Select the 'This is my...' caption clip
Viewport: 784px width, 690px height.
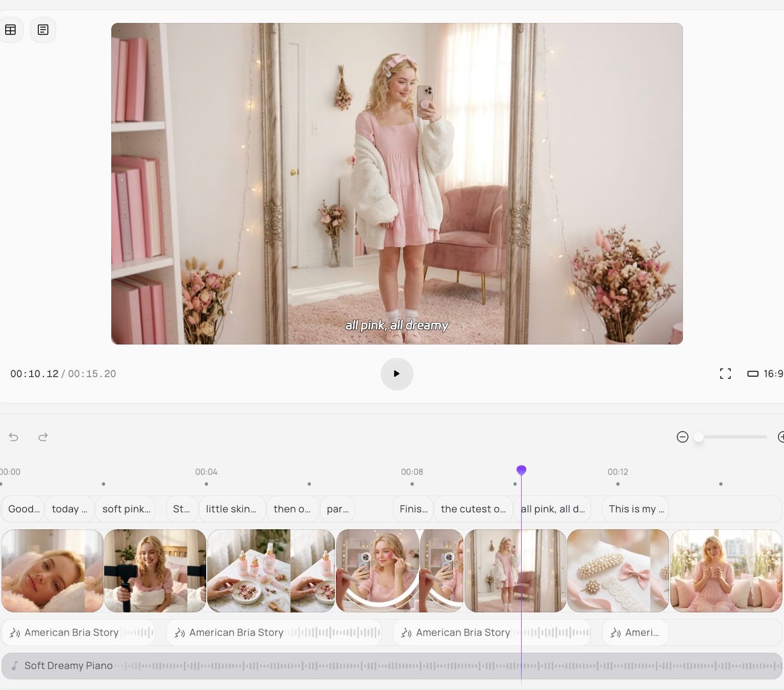(x=635, y=509)
